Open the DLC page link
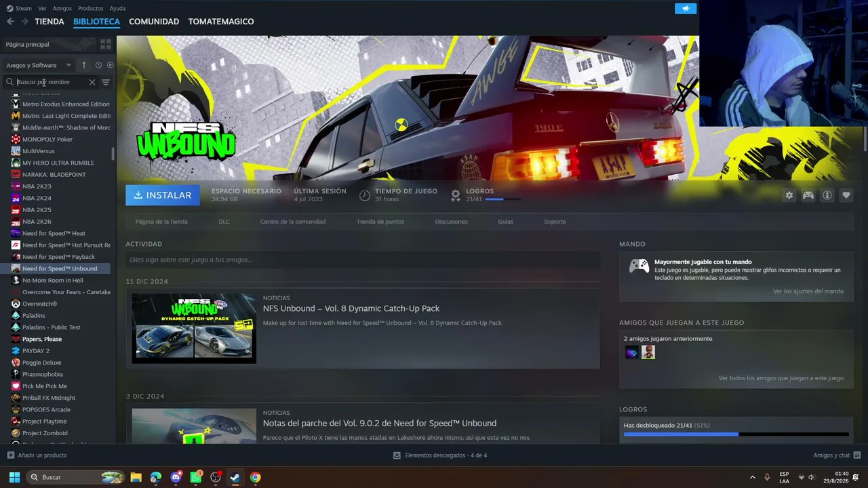Viewport: 868px width, 488px height. point(224,222)
